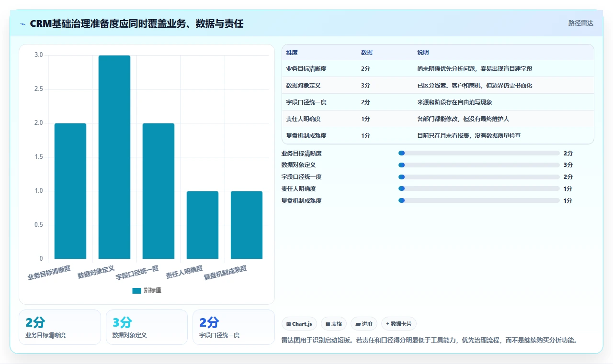Click the 维度 table column header
The height and width of the screenshot is (364, 613).
coord(292,52)
